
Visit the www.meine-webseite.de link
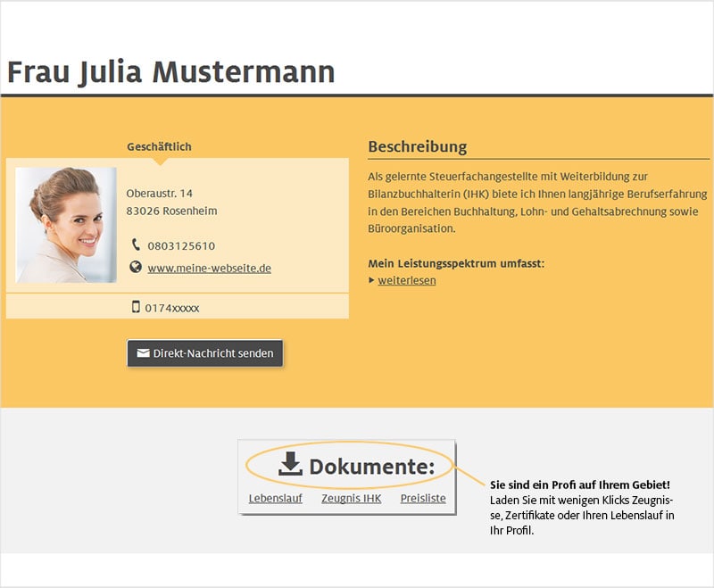pyautogui.click(x=209, y=268)
